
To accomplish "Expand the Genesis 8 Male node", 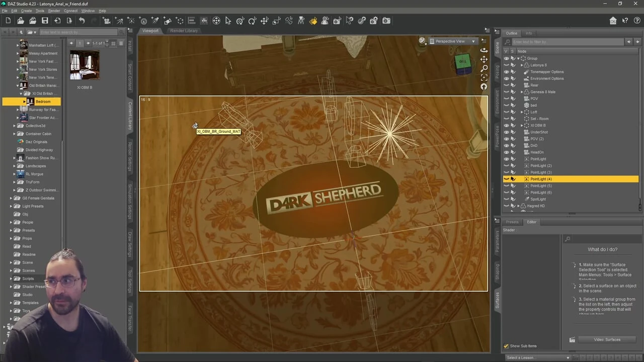I will click(x=522, y=92).
